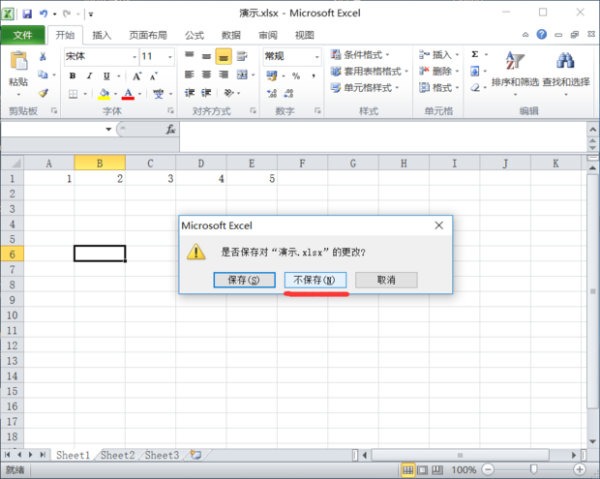The image size is (600, 479).
Task: Switch to Page Break Preview in status bar
Action: tap(437, 469)
